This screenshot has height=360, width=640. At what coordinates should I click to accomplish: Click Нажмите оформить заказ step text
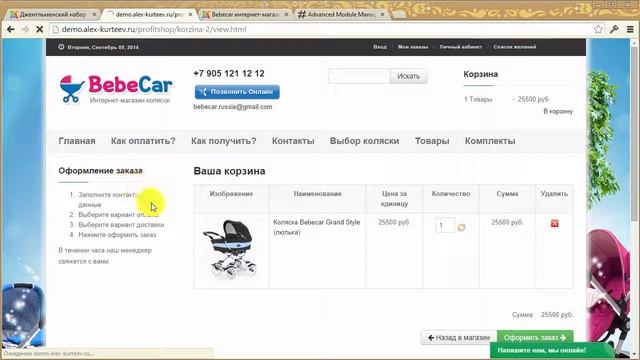(117, 235)
